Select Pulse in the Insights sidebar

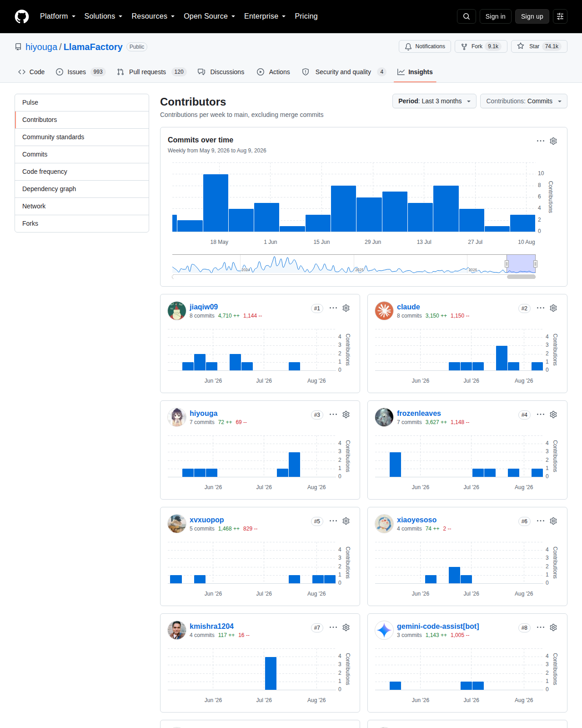click(x=82, y=102)
